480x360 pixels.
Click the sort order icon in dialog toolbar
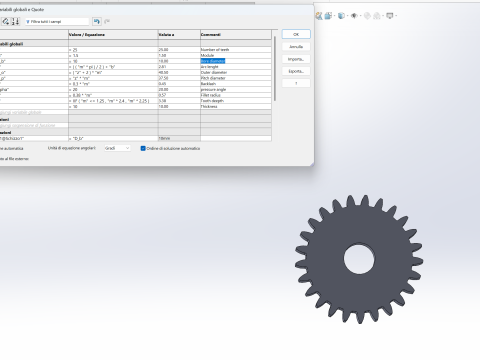(16, 22)
